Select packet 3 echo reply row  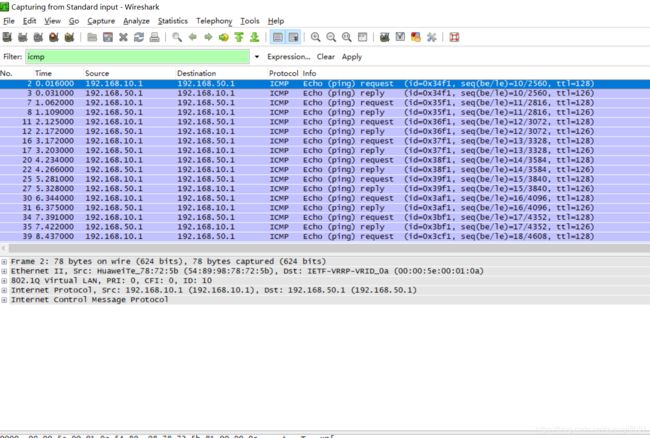tap(325, 93)
